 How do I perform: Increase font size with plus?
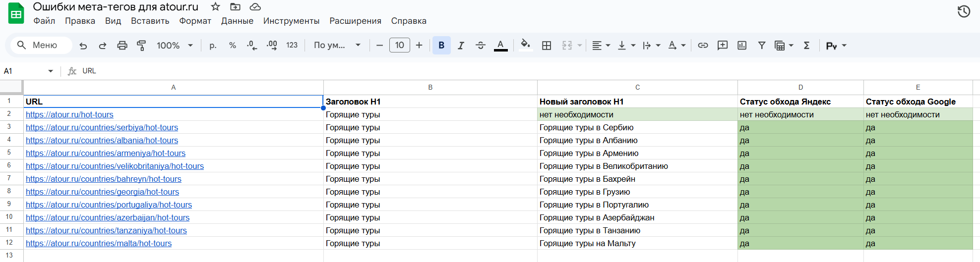coord(419,46)
